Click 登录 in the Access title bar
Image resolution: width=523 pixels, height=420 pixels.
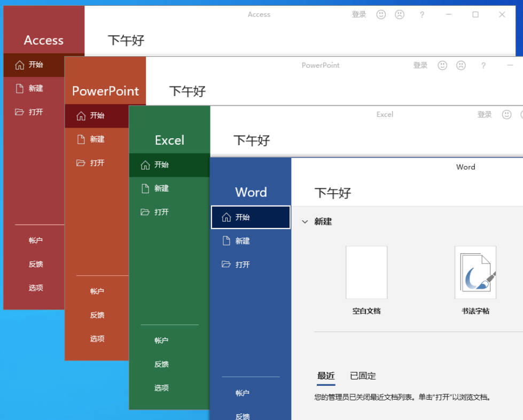(x=359, y=14)
